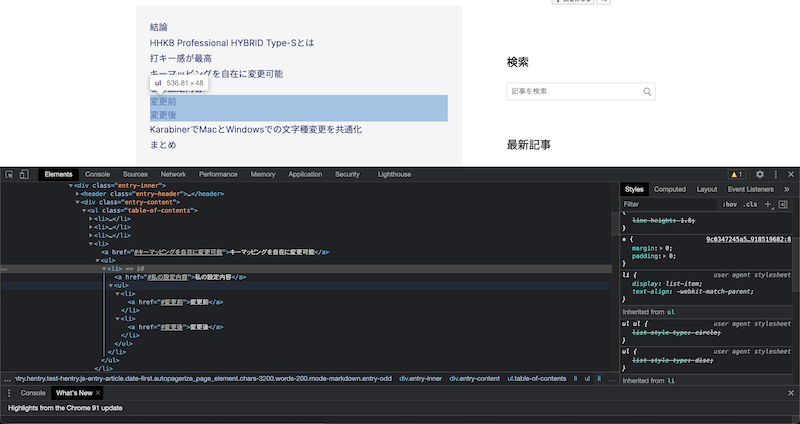Viewport: 800px width, 424px height.
Task: Click the search magnifier icon on the page
Action: [x=647, y=92]
